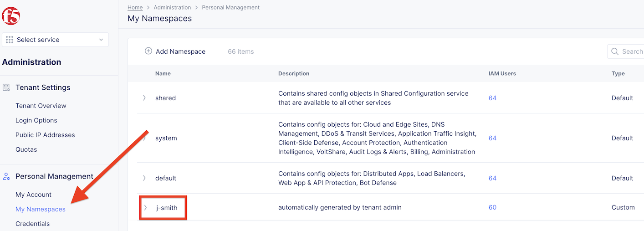This screenshot has height=231, width=644.
Task: Click the F5 logo icon
Action: coord(11,16)
